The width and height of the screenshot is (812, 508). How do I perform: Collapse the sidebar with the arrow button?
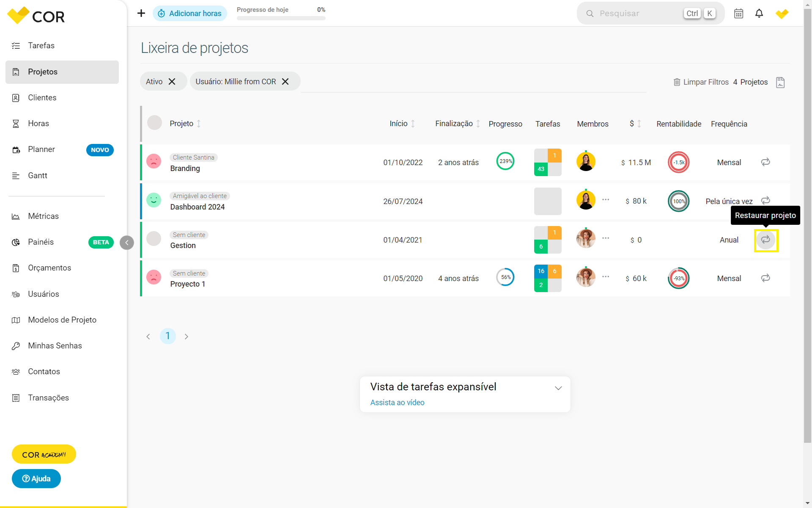127,243
